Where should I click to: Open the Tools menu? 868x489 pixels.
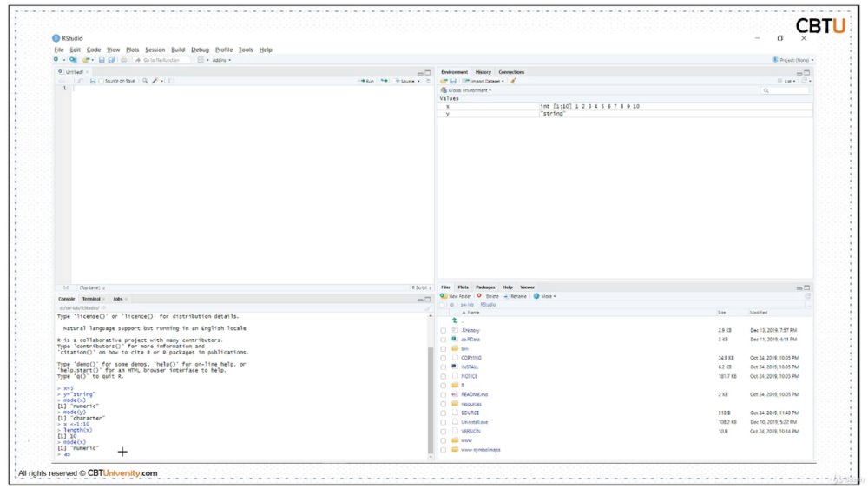[246, 50]
